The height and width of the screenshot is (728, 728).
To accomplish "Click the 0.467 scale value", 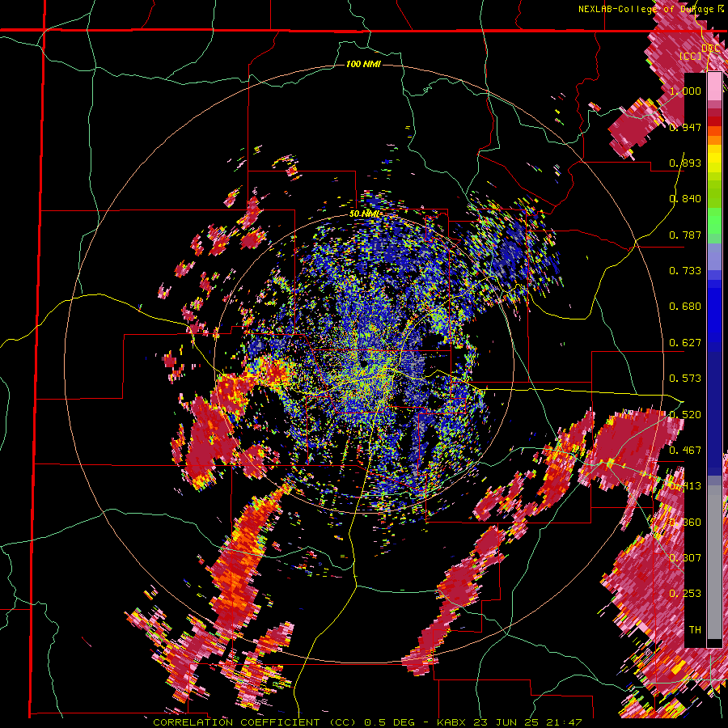I will (685, 450).
